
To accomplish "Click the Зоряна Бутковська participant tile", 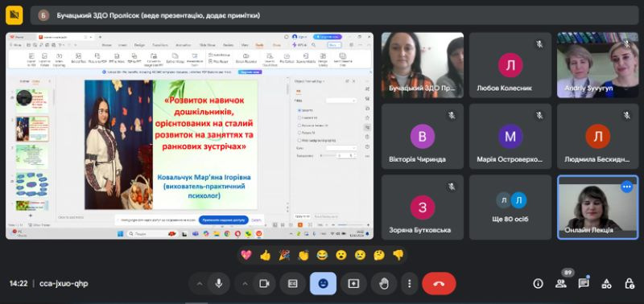I will click(423, 207).
